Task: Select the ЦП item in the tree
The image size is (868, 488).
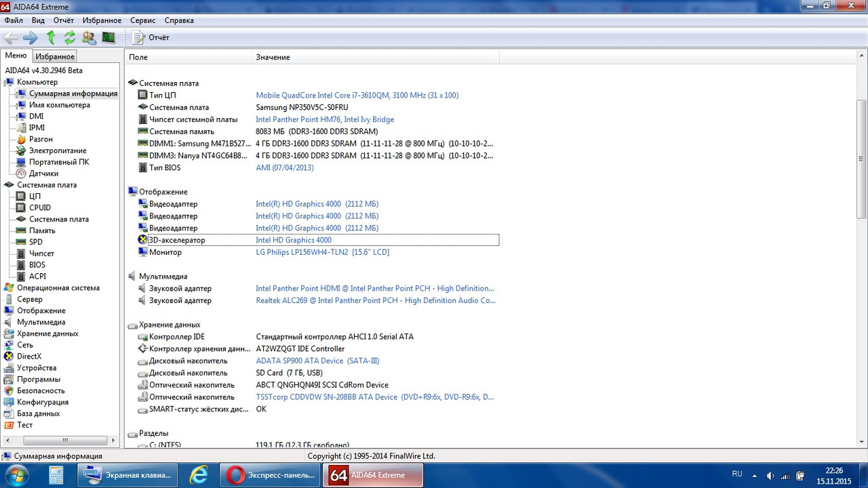Action: pyautogui.click(x=35, y=197)
